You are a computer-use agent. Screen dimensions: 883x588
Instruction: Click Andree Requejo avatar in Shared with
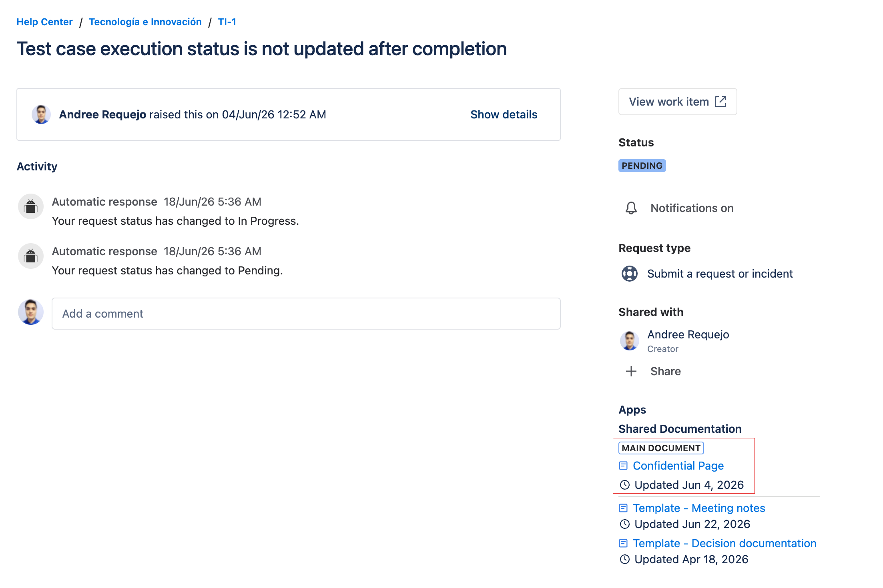tap(630, 341)
